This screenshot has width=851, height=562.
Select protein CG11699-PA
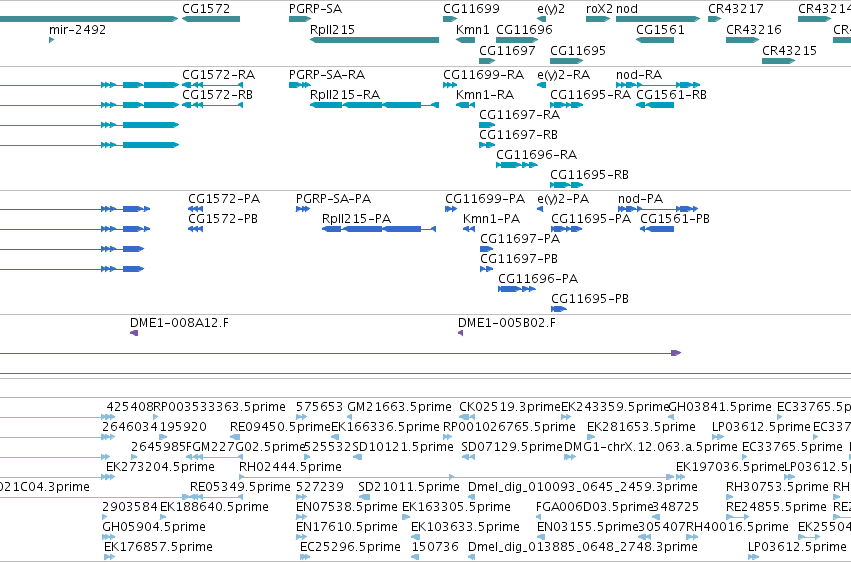pyautogui.click(x=451, y=209)
